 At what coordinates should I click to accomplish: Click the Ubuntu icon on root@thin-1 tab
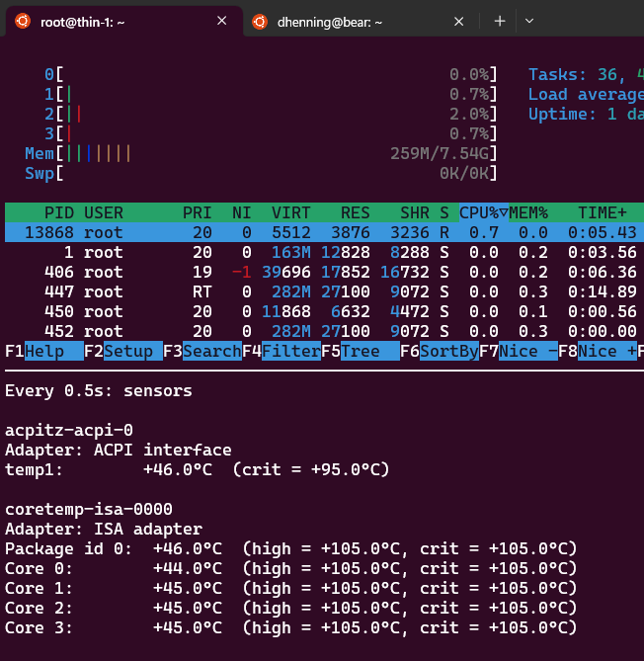[x=23, y=21]
